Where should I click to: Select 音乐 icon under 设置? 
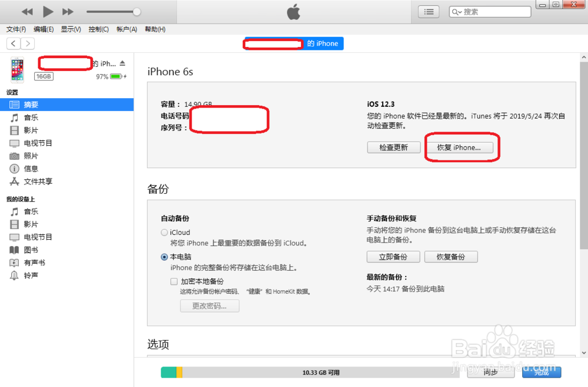pyautogui.click(x=14, y=117)
